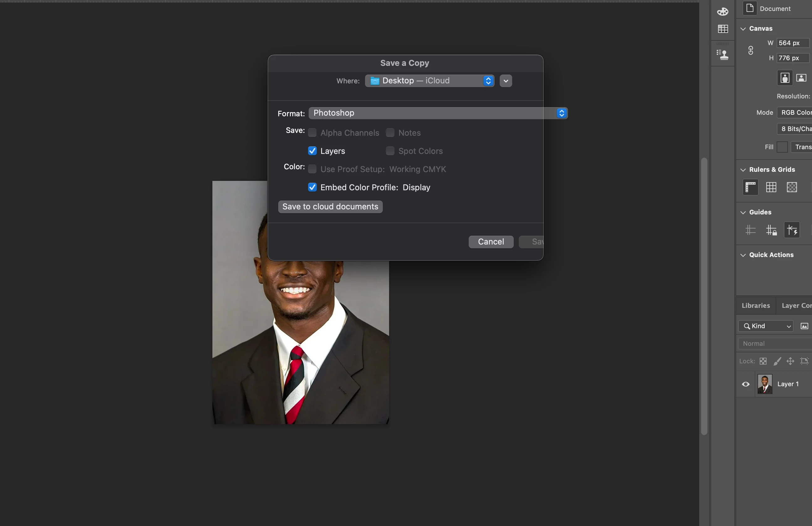
Task: Toggle the grid display icon
Action: 771,187
